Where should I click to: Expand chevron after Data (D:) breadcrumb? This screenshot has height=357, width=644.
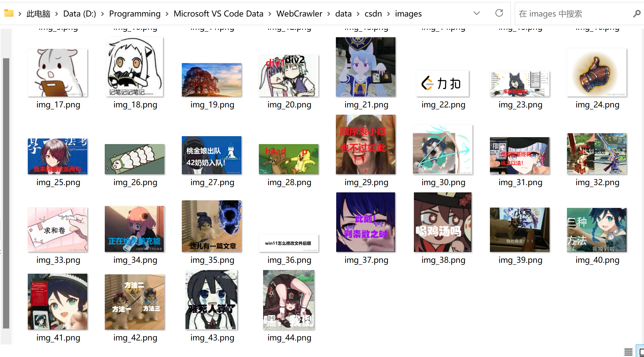tap(102, 14)
